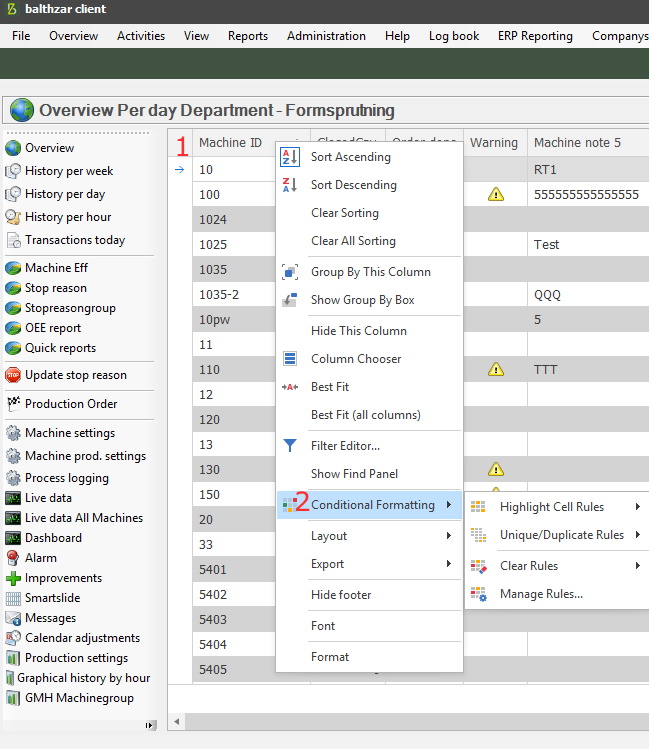The width and height of the screenshot is (649, 749).
Task: Click the Warning column header
Action: (495, 143)
